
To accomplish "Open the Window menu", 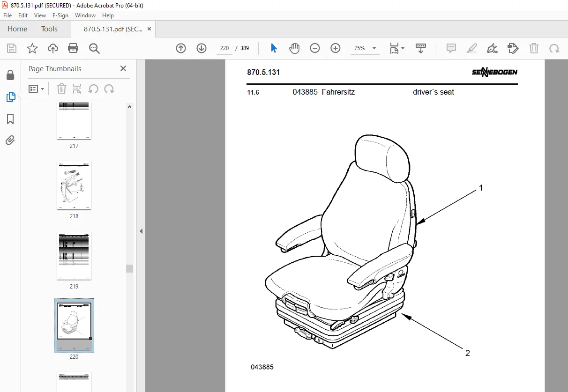I will (x=85, y=15).
